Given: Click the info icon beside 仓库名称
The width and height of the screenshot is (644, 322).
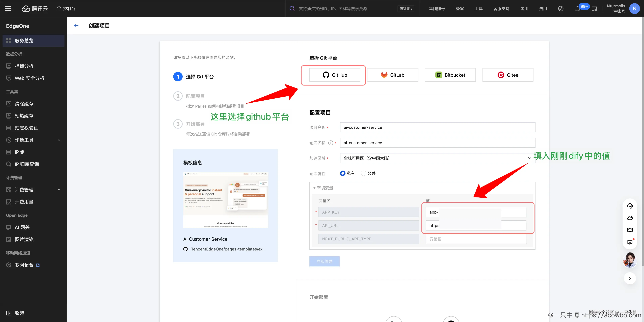Looking at the screenshot, I should coord(331,143).
